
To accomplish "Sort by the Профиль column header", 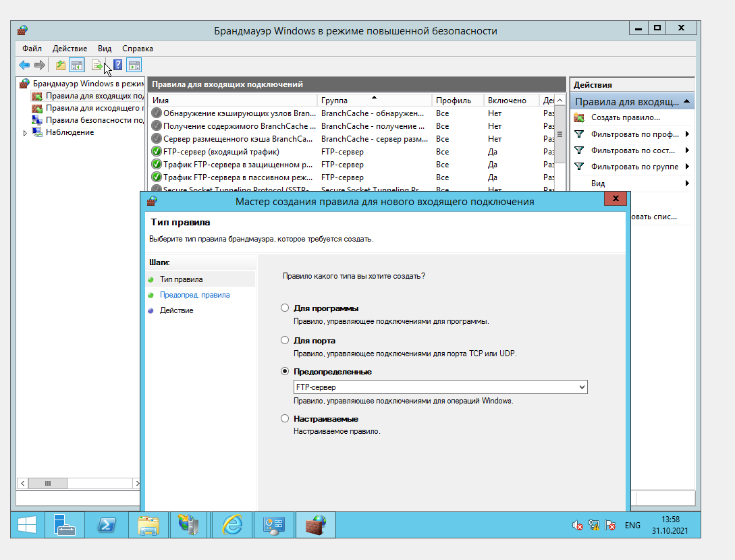I will [x=458, y=101].
